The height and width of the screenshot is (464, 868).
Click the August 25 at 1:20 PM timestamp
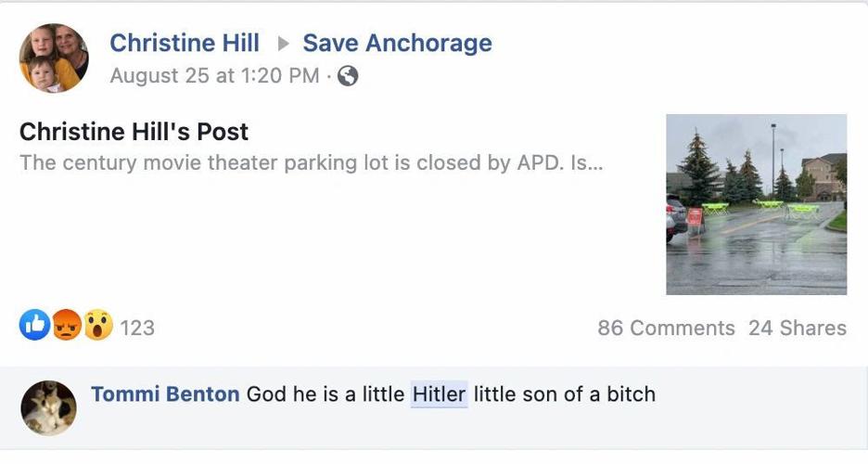coord(214,76)
